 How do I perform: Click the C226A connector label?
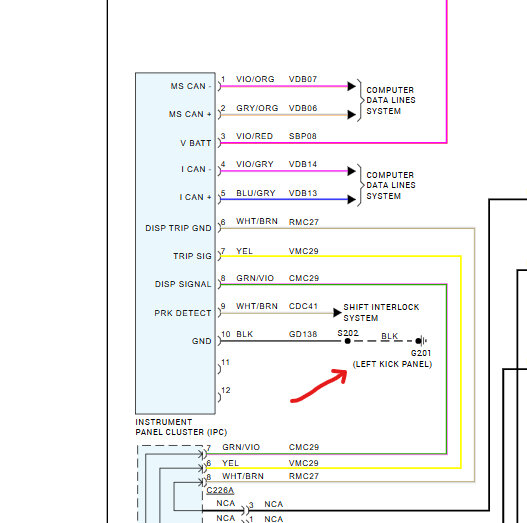pos(220,491)
